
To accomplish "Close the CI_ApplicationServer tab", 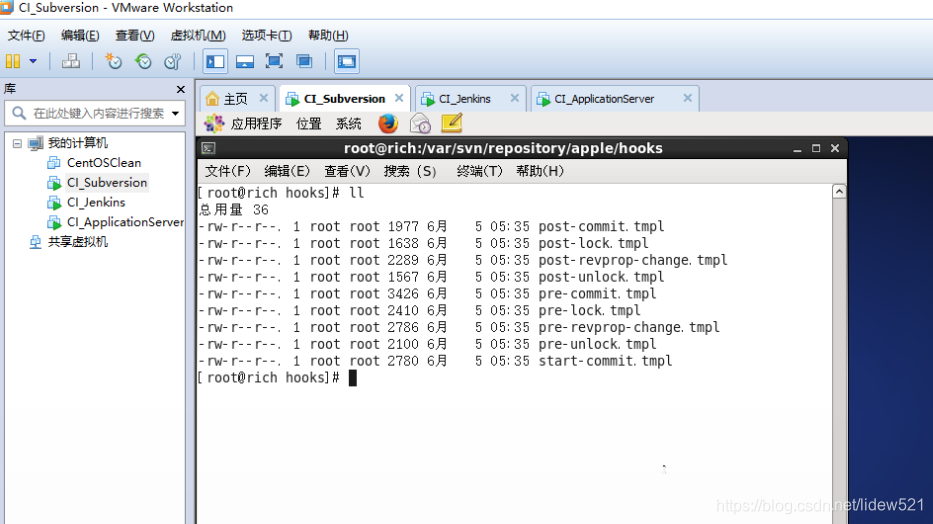I will (x=687, y=98).
